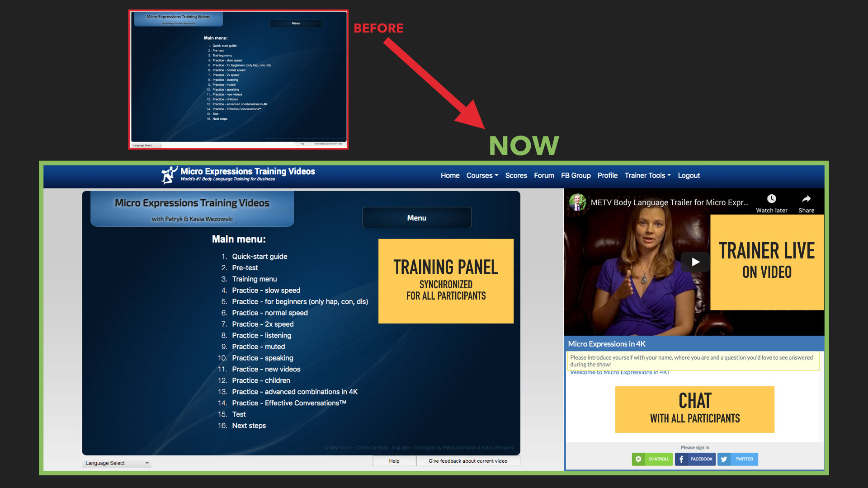Select Practice - normal speed
Viewport: 868px width, 488px height.
click(269, 313)
